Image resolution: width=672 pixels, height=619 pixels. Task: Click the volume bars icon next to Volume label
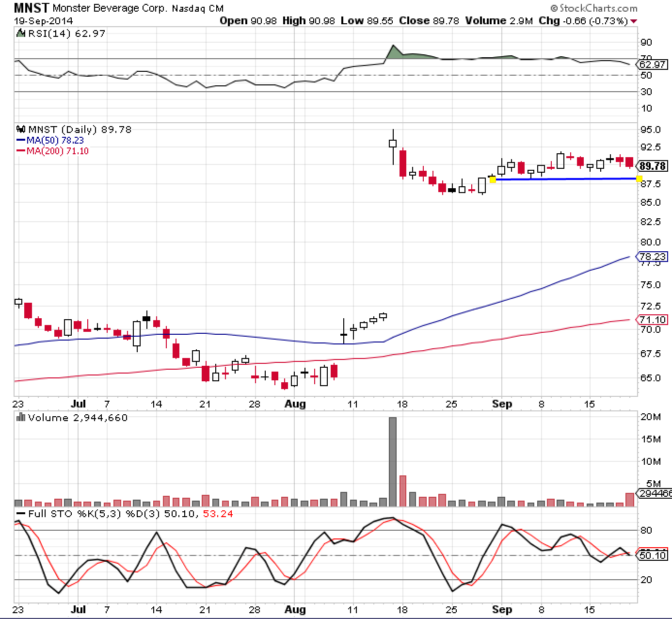[21, 418]
